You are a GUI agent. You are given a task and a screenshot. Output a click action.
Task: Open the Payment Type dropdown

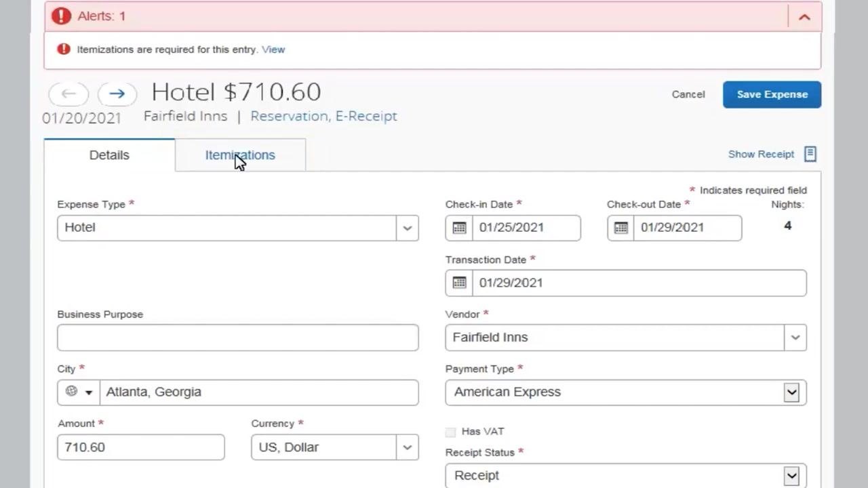pyautogui.click(x=791, y=392)
